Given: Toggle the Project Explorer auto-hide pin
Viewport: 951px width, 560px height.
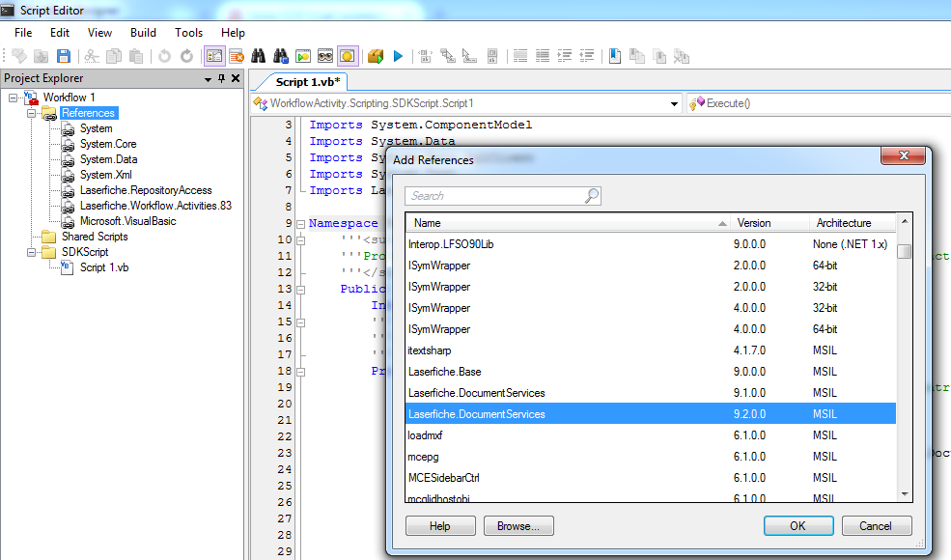Looking at the screenshot, I should click(x=221, y=78).
